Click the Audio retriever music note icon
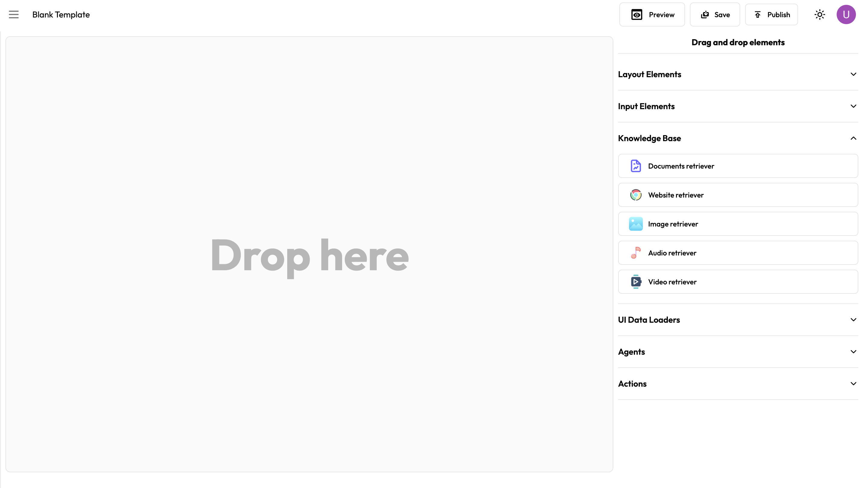Image resolution: width=868 pixels, height=488 pixels. coord(636,253)
